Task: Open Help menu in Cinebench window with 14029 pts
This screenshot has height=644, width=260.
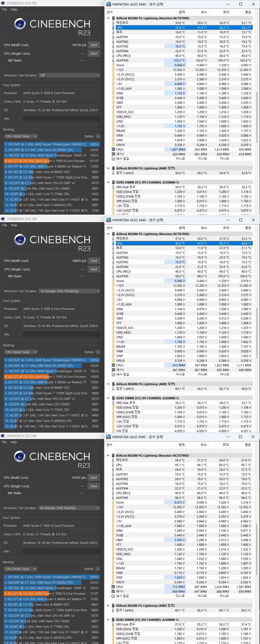Action: point(14,225)
